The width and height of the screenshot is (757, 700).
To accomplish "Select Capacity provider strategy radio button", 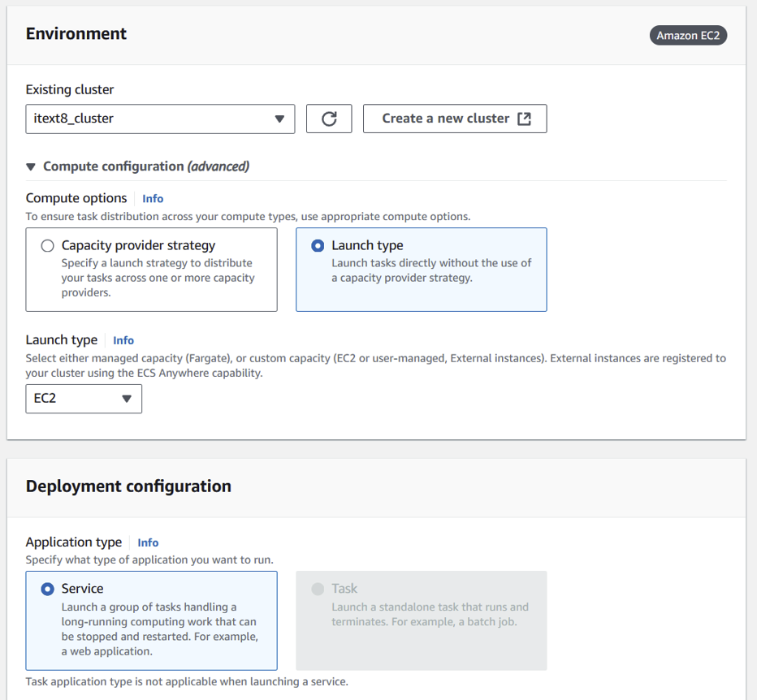I will 48,245.
